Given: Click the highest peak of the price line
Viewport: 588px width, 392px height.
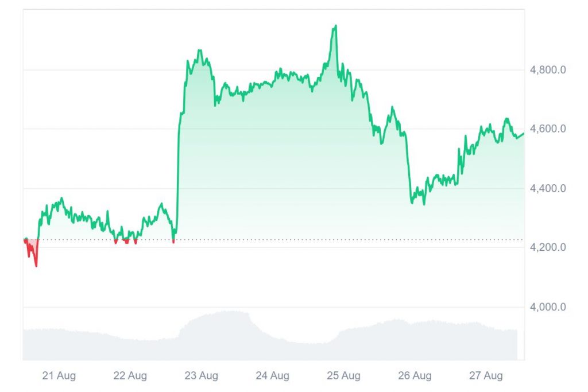Looking at the screenshot, I should (x=336, y=26).
